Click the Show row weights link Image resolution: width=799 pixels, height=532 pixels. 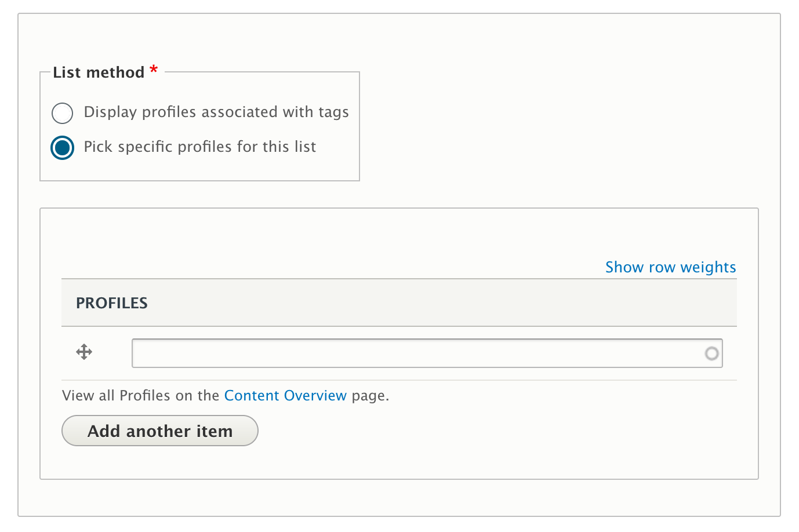click(670, 267)
